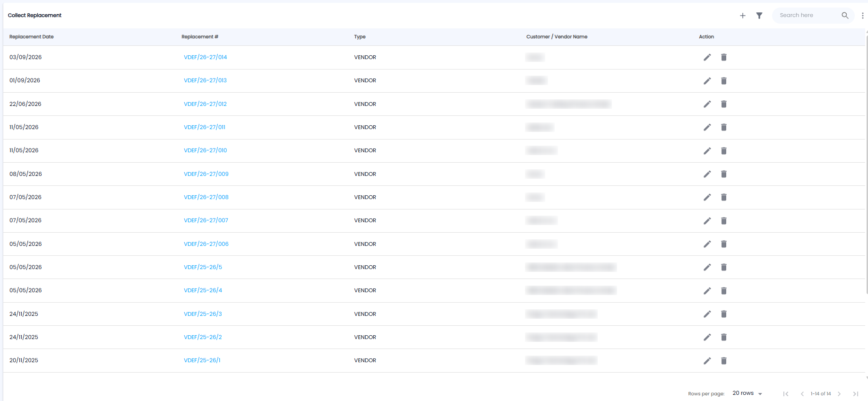This screenshot has height=401, width=868.
Task: Edit replacement VDEF/25-26/1
Action: coord(707,361)
